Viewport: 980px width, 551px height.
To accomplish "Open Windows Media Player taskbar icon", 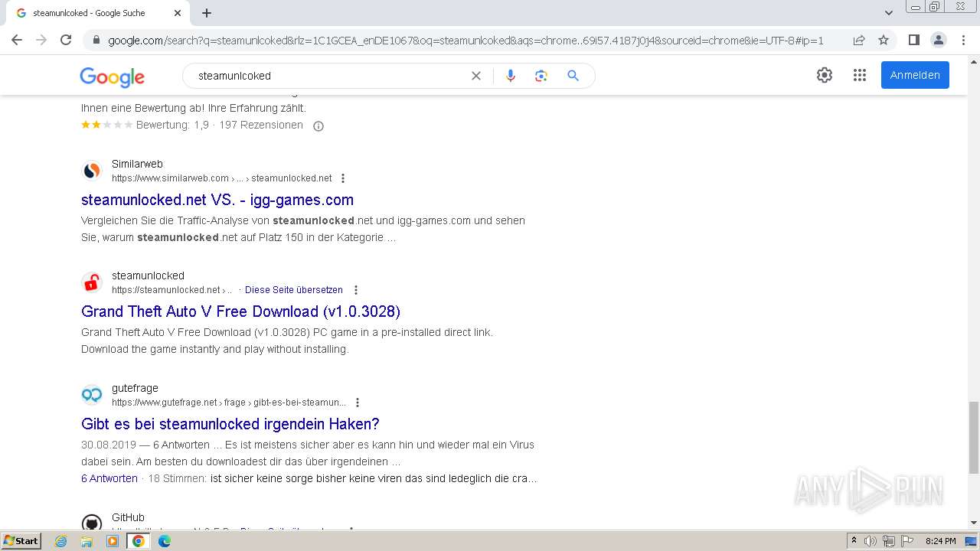I will [113, 541].
